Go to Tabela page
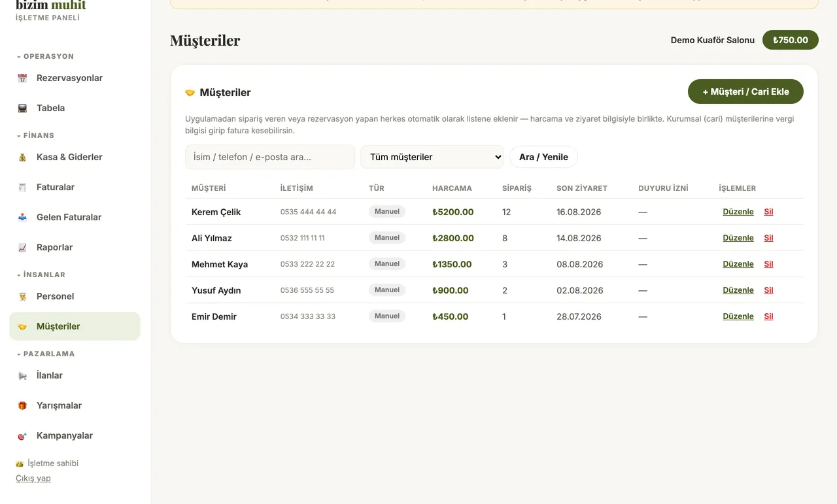This screenshot has width=837, height=504. [x=75, y=108]
